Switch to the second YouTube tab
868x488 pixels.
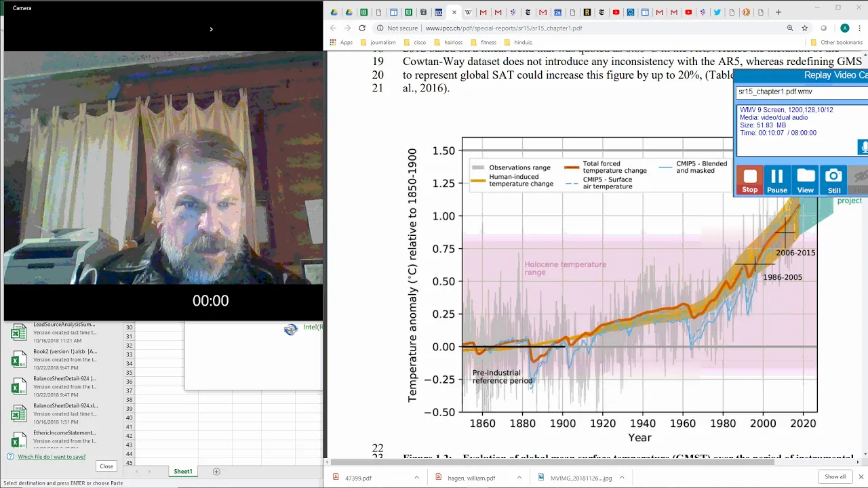[688, 12]
